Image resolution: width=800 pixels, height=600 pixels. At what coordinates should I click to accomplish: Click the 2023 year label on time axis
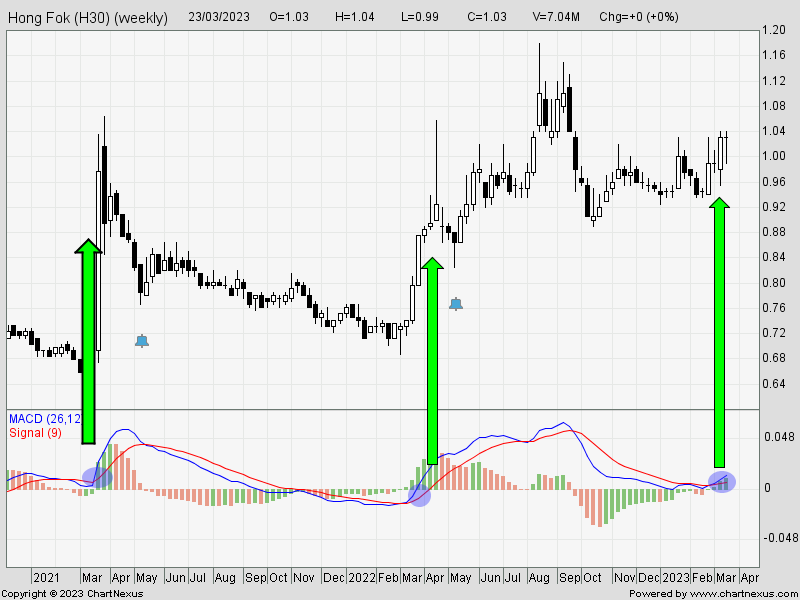(x=676, y=578)
